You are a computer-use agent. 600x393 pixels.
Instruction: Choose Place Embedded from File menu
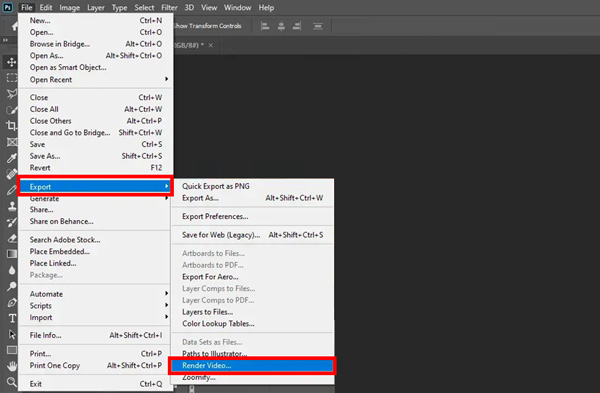point(96,251)
